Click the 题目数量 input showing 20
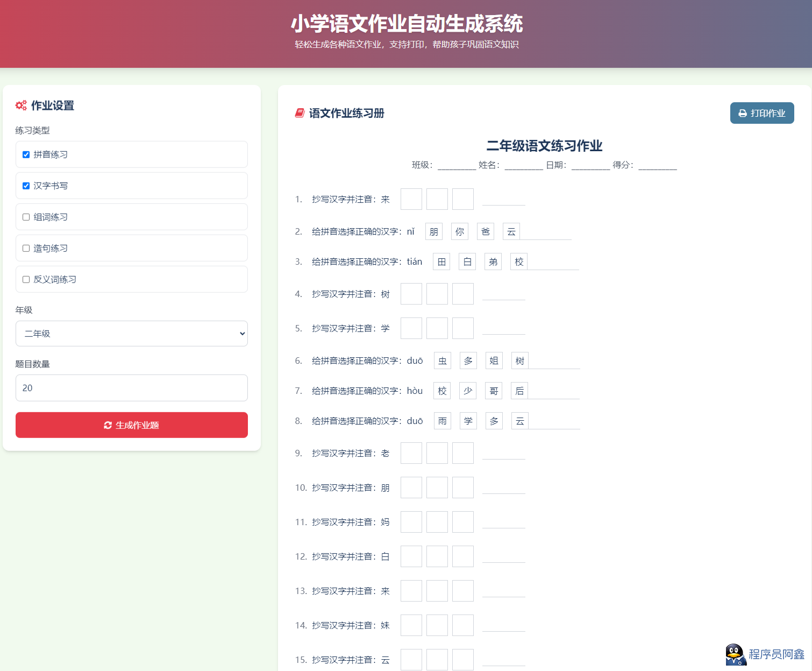 pyautogui.click(x=132, y=388)
